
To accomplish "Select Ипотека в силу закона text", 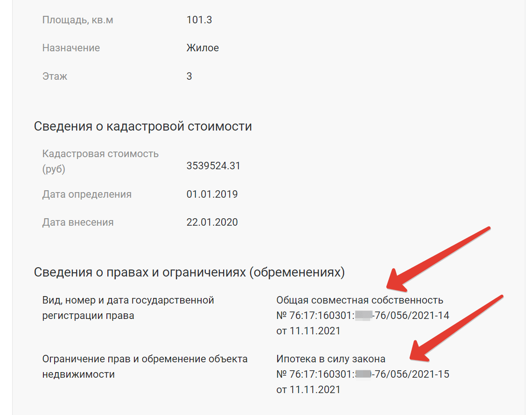I will pos(331,359).
